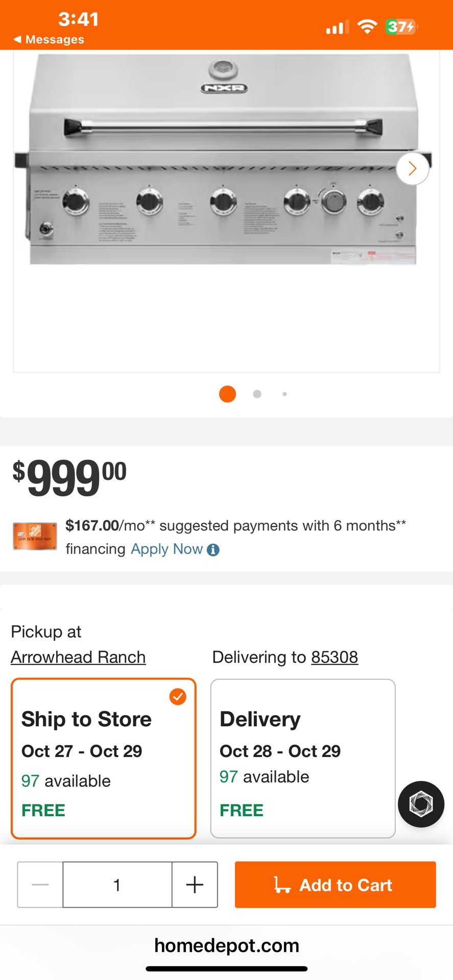Tap the homedepot.com address bar
This screenshot has width=453, height=980.
227,946
